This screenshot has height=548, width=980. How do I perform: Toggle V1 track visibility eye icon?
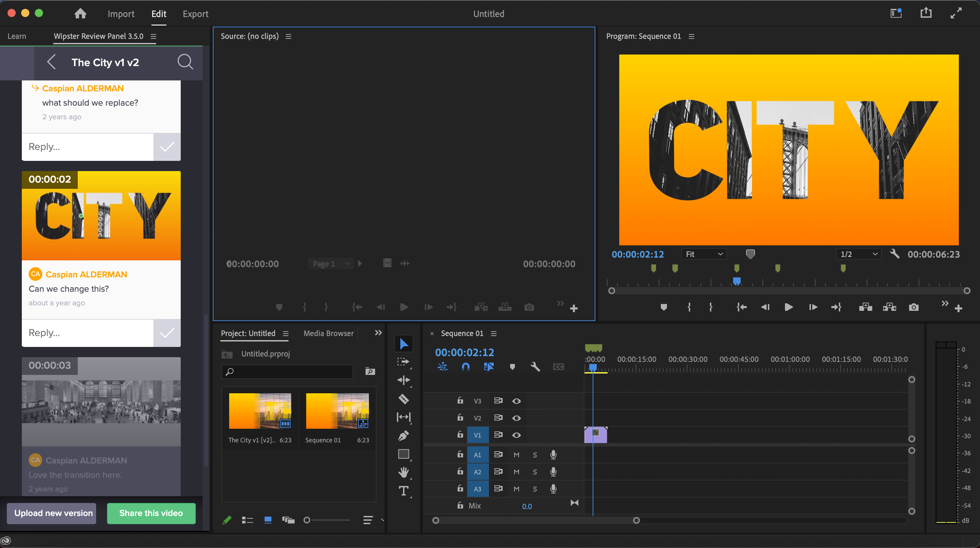516,435
